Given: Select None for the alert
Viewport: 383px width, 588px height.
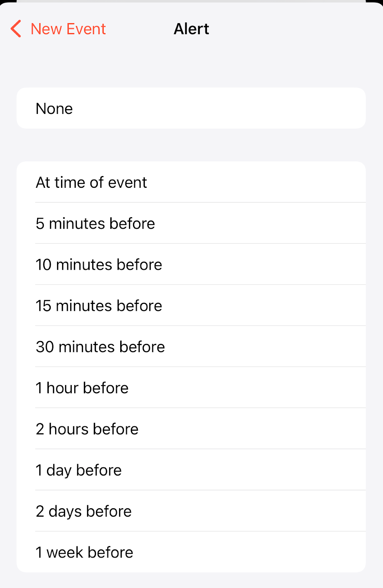Looking at the screenshot, I should point(191,108).
